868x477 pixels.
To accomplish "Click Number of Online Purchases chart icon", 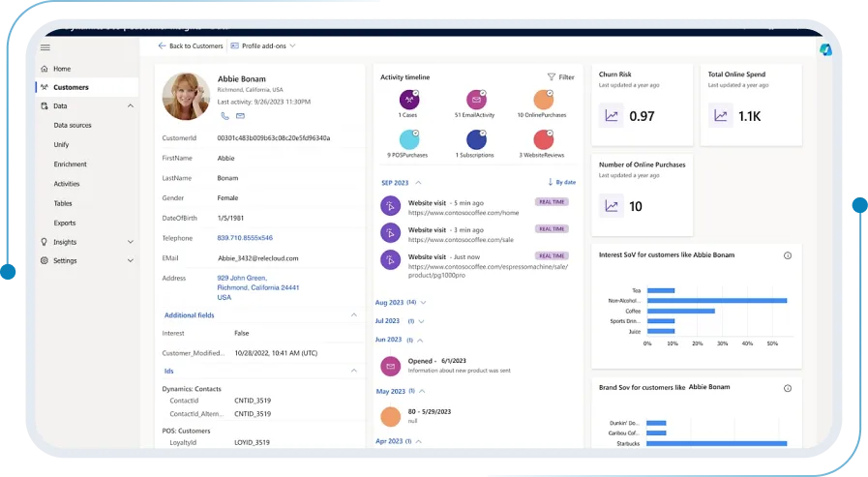I will pyautogui.click(x=612, y=206).
